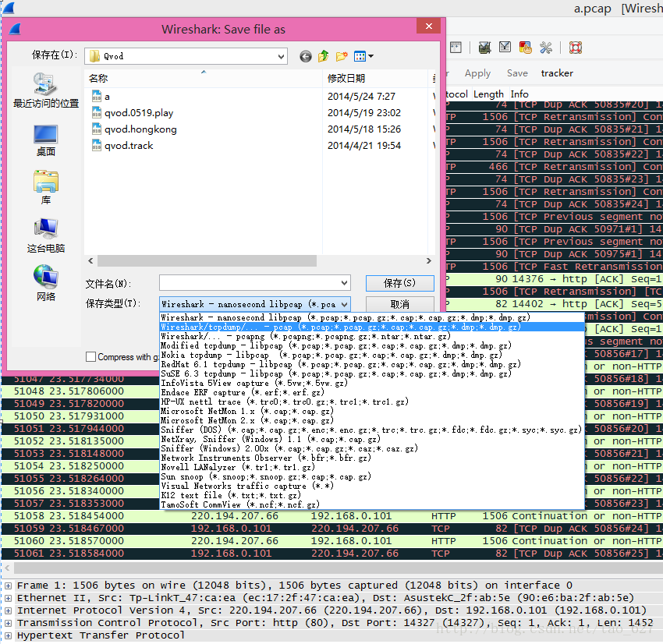Open Wireshark preferences tools icon
The height and width of the screenshot is (644, 663).
point(546,48)
